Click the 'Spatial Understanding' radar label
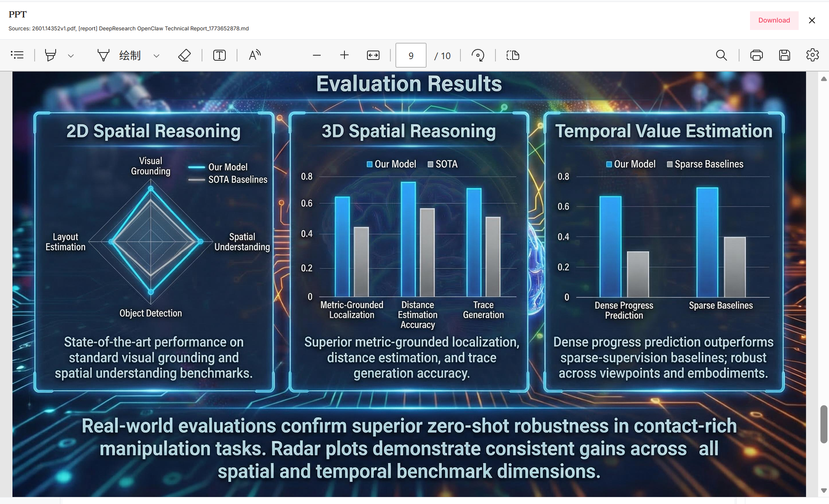The width and height of the screenshot is (829, 504). point(242,242)
